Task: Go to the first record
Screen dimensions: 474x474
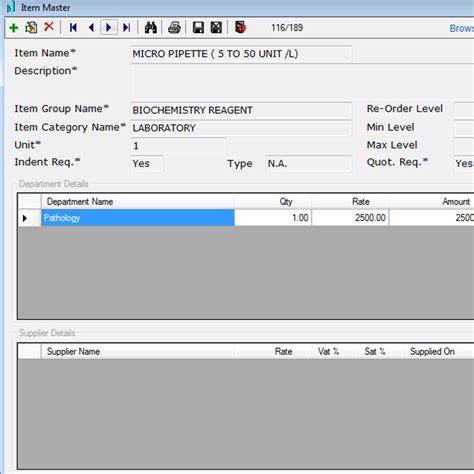Action: pos(73,28)
